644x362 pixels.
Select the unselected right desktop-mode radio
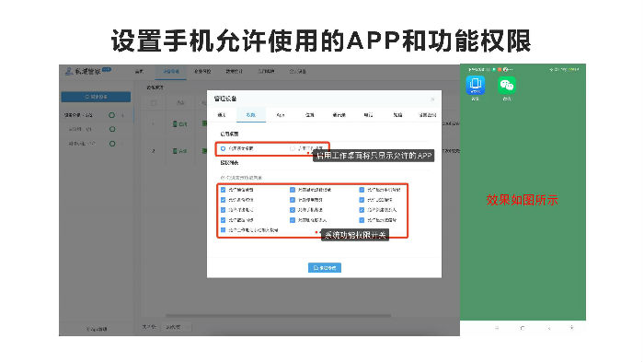(293, 148)
